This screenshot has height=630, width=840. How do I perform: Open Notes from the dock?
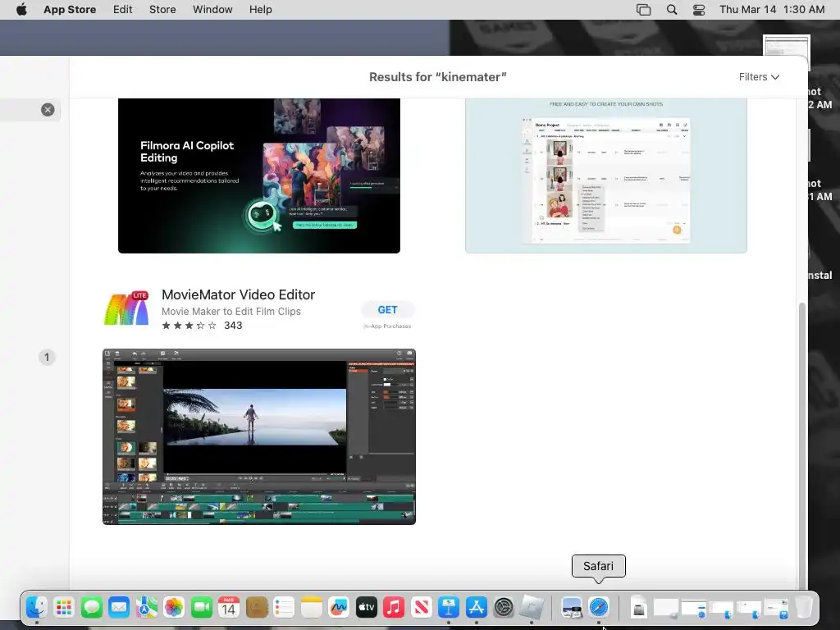(x=311, y=608)
